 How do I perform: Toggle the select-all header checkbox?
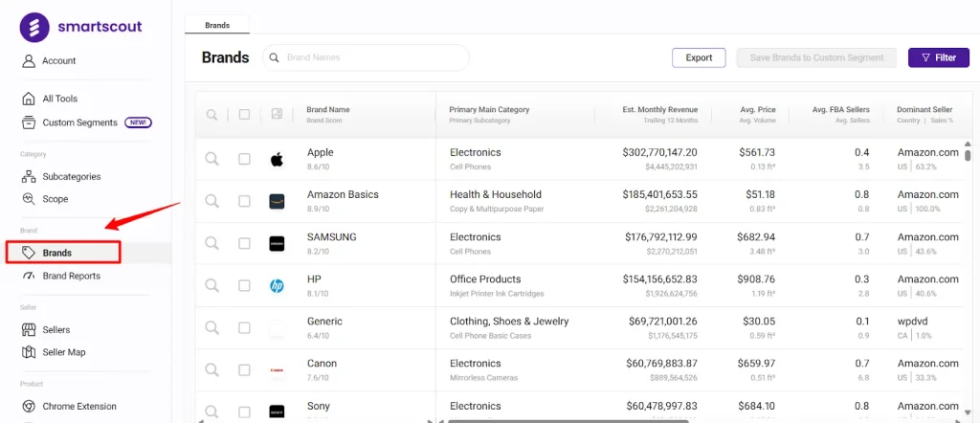[x=244, y=114]
